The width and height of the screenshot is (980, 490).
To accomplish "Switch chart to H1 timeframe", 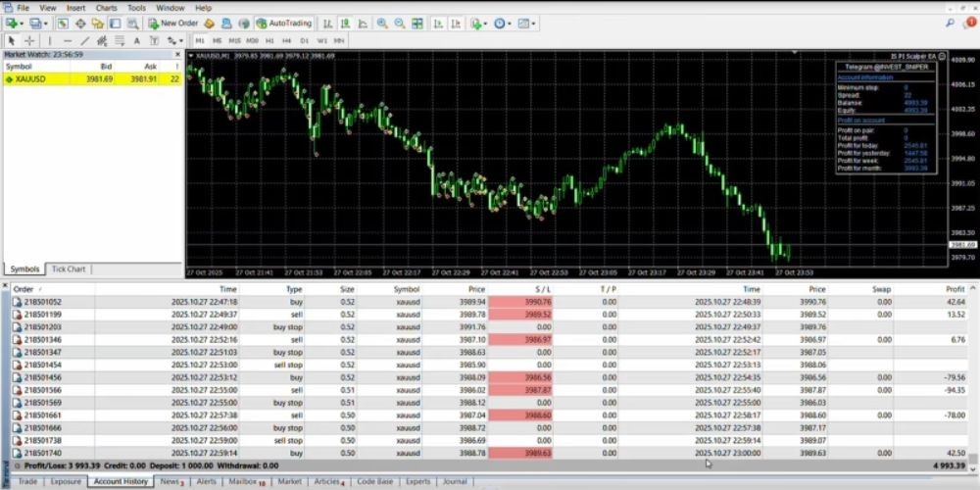I will pos(269,40).
